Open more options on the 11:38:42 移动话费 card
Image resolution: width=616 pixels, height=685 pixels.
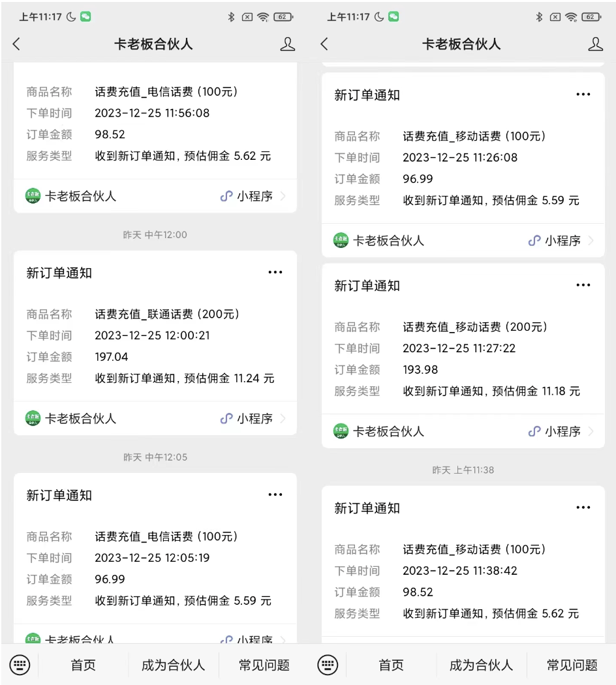pos(583,508)
